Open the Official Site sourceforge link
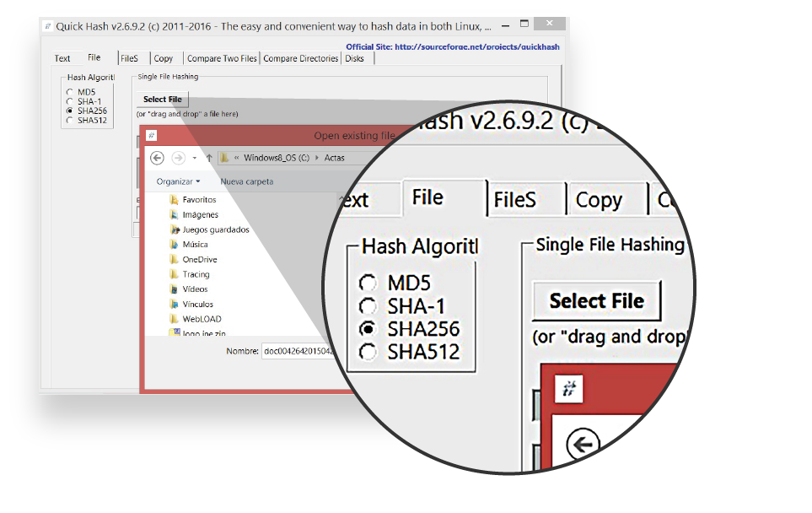812x513 pixels. click(453, 46)
